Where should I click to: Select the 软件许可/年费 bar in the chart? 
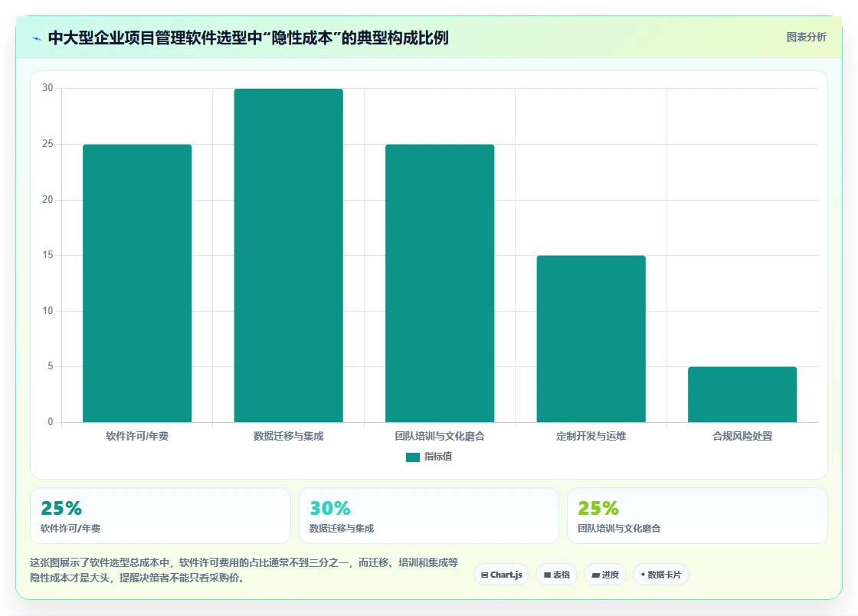click(137, 283)
